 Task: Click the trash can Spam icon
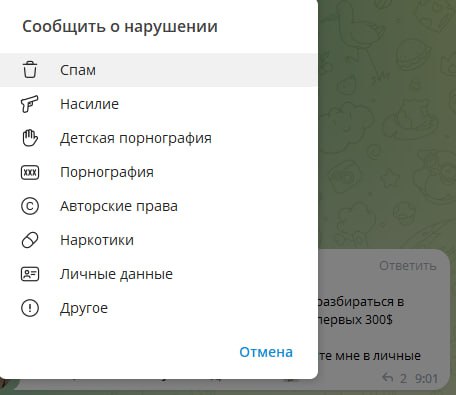(30, 70)
